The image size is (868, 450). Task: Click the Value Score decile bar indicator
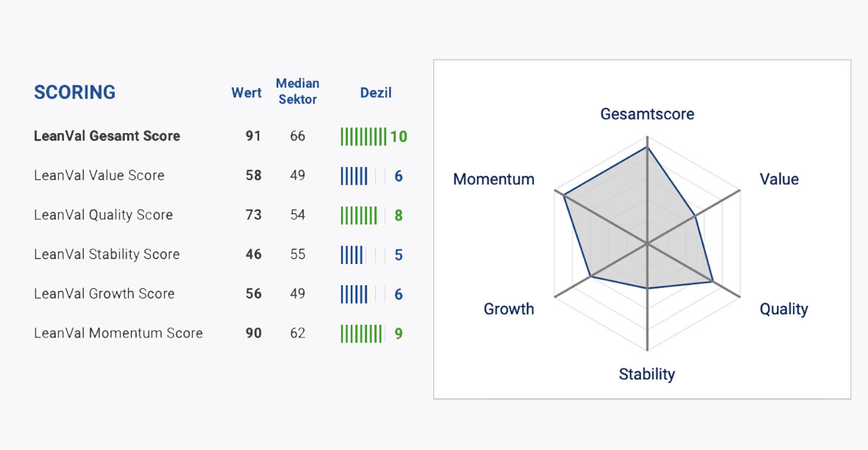(x=363, y=176)
